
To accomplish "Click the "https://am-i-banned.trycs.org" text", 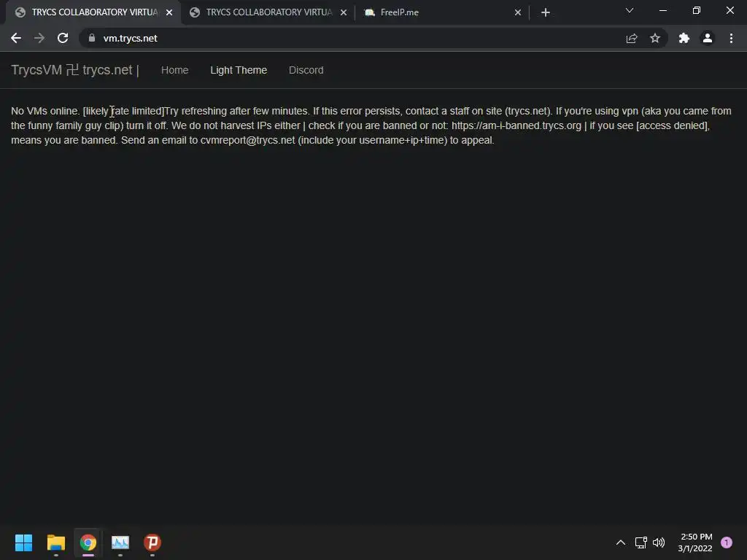I will [x=516, y=125].
